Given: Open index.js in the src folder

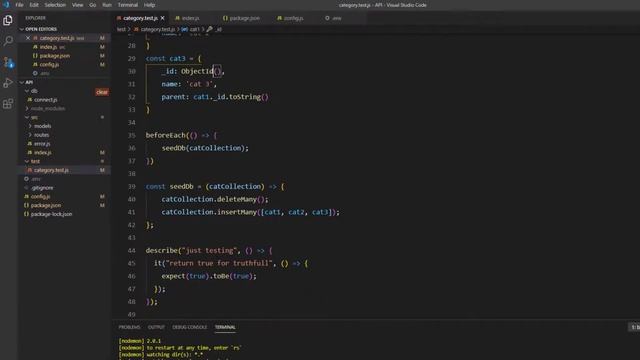Looking at the screenshot, I should point(64,153).
